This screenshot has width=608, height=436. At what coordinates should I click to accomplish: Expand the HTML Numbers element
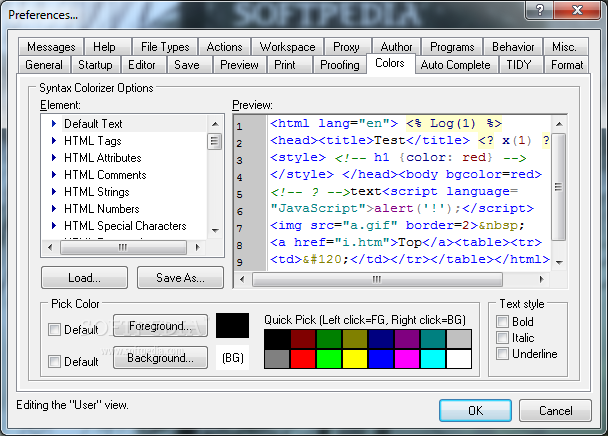pyautogui.click(x=54, y=209)
